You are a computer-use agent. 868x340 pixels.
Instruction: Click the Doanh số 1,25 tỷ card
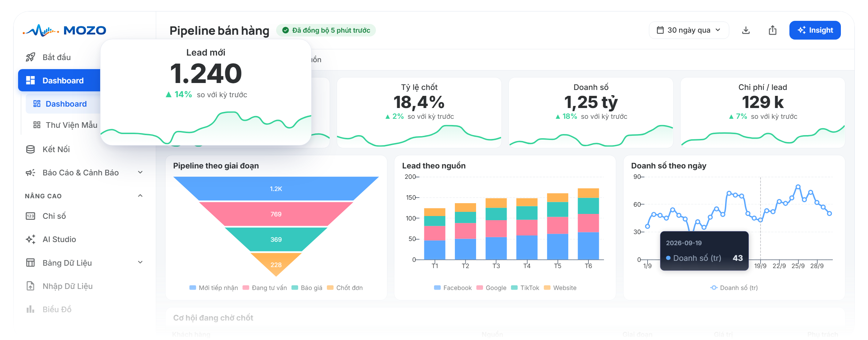tap(591, 113)
